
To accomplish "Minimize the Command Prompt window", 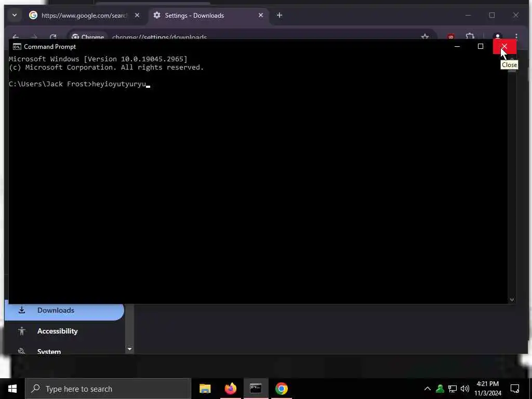I will [x=457, y=46].
